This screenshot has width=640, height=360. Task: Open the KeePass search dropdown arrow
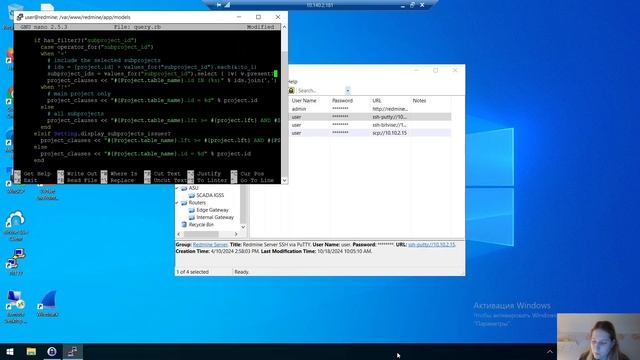tap(348, 91)
